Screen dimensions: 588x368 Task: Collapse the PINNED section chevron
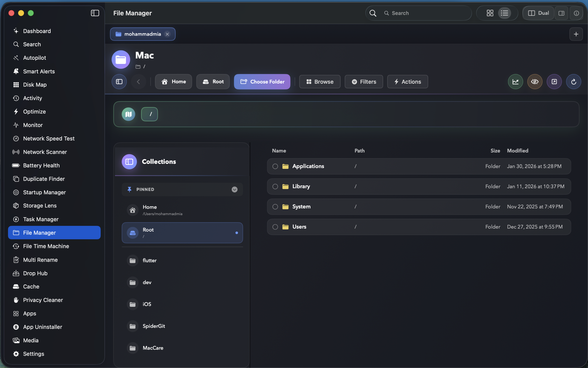pyautogui.click(x=234, y=190)
